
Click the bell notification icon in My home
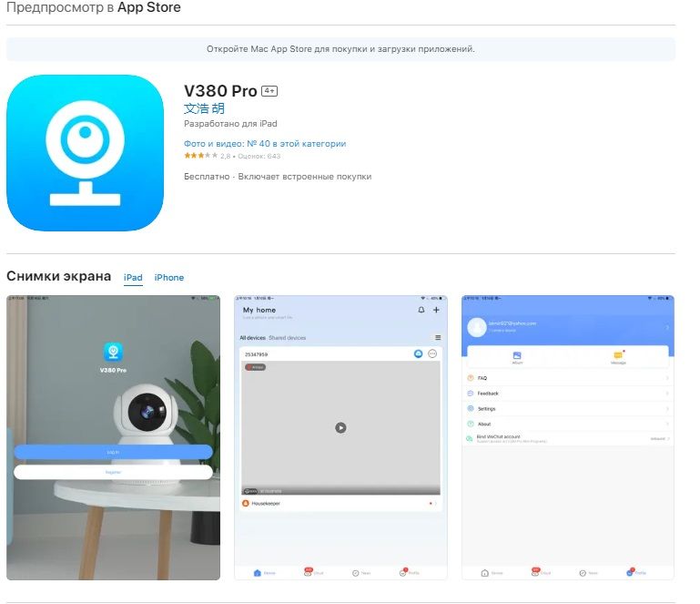[x=421, y=310]
